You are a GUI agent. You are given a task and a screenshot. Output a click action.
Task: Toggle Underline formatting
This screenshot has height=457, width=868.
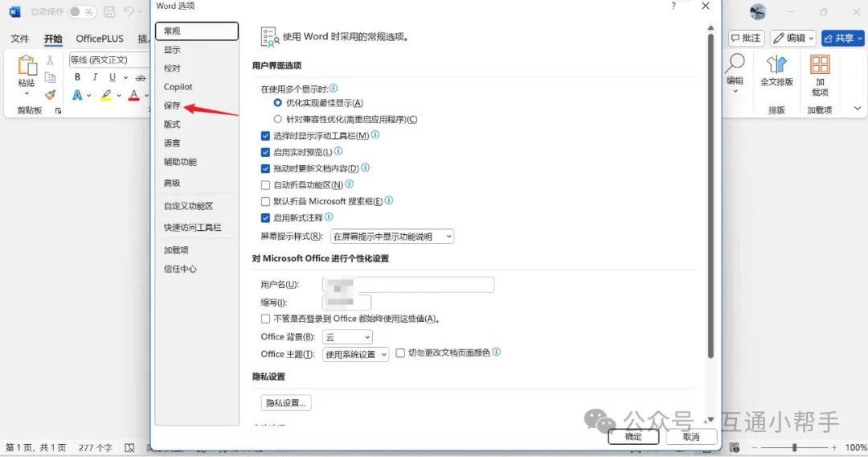113,77
